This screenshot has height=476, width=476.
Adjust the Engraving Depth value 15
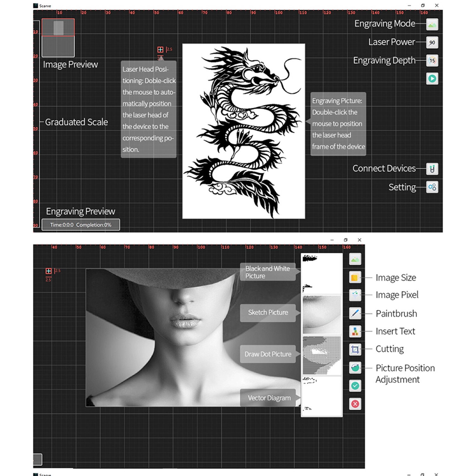[432, 61]
